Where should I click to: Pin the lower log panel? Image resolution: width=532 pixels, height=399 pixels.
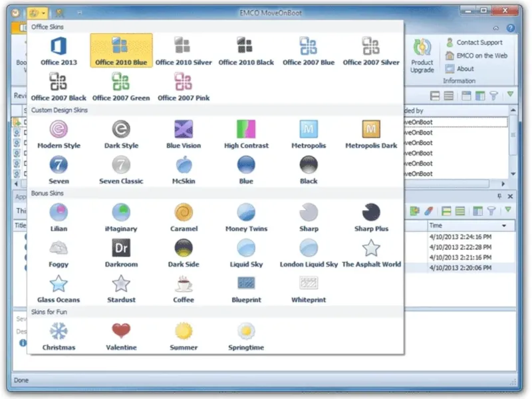499,196
